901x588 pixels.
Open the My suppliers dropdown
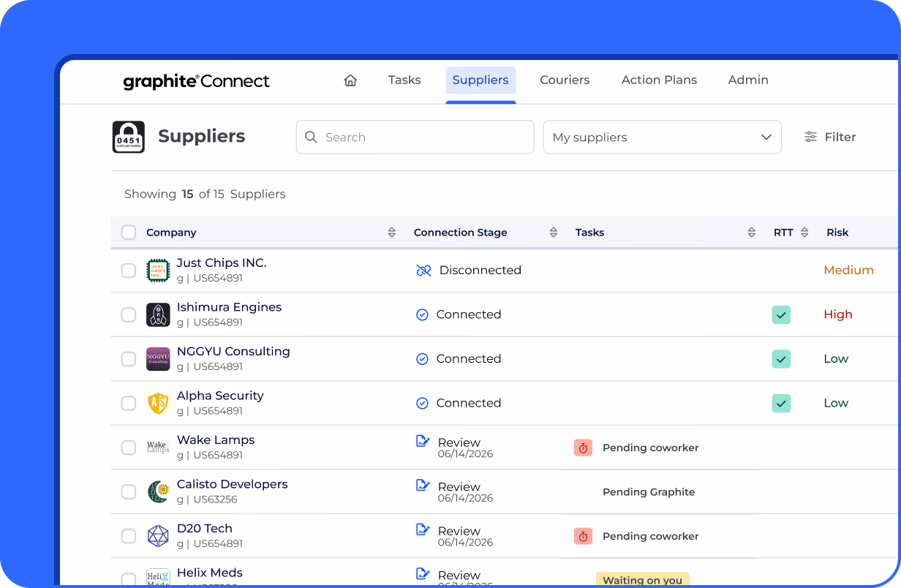pyautogui.click(x=662, y=137)
